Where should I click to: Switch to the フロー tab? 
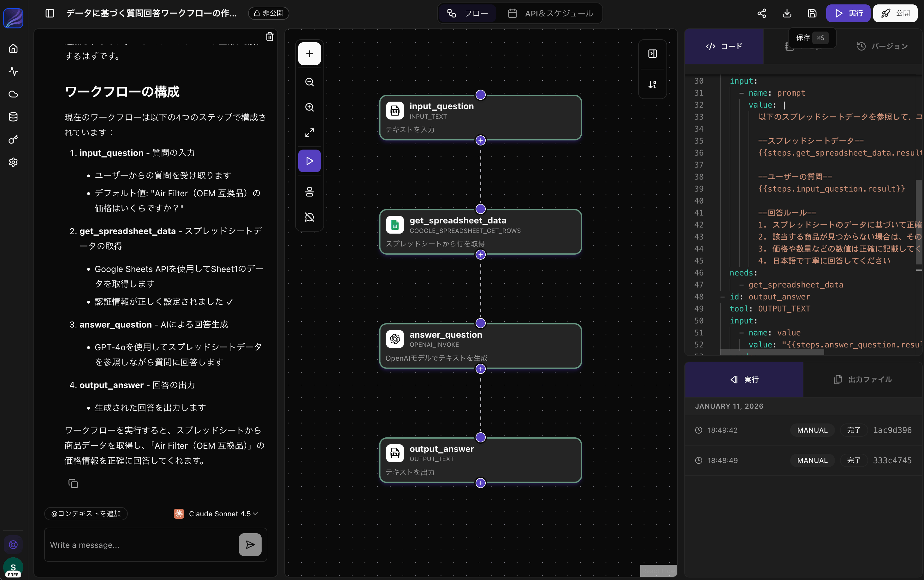click(x=468, y=14)
